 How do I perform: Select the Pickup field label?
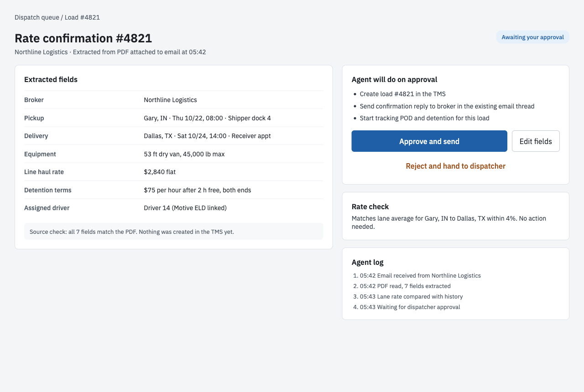click(x=34, y=118)
